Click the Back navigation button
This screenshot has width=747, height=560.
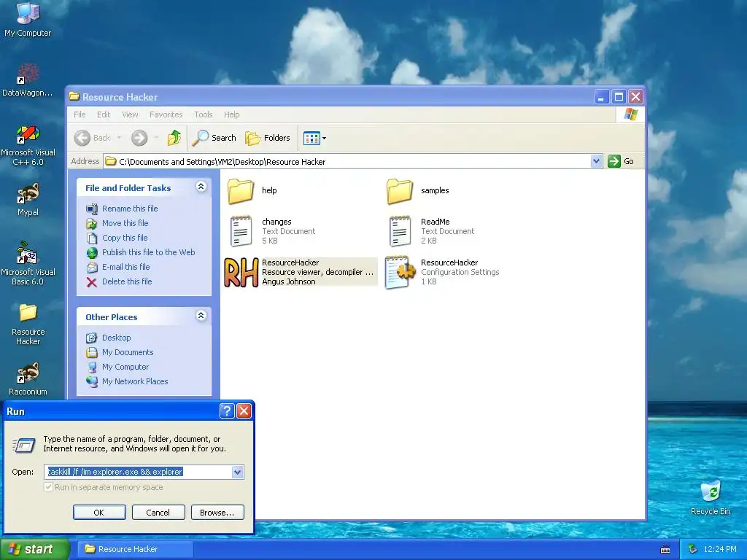pos(93,138)
